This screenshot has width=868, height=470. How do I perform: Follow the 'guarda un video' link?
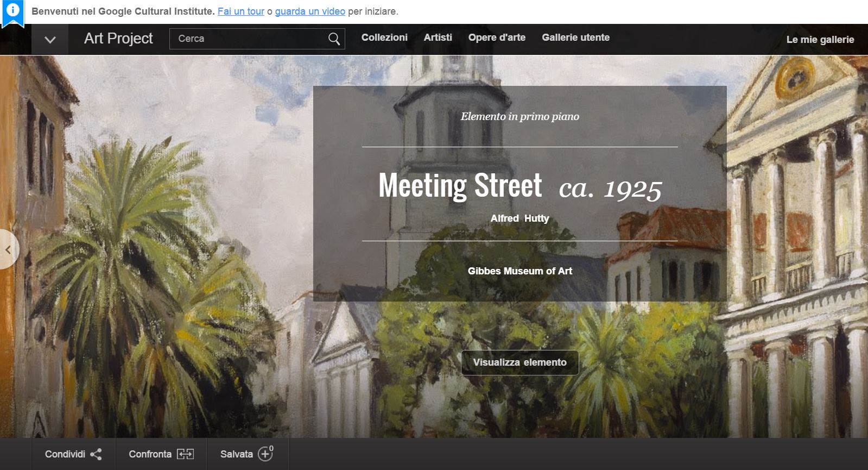tap(310, 11)
